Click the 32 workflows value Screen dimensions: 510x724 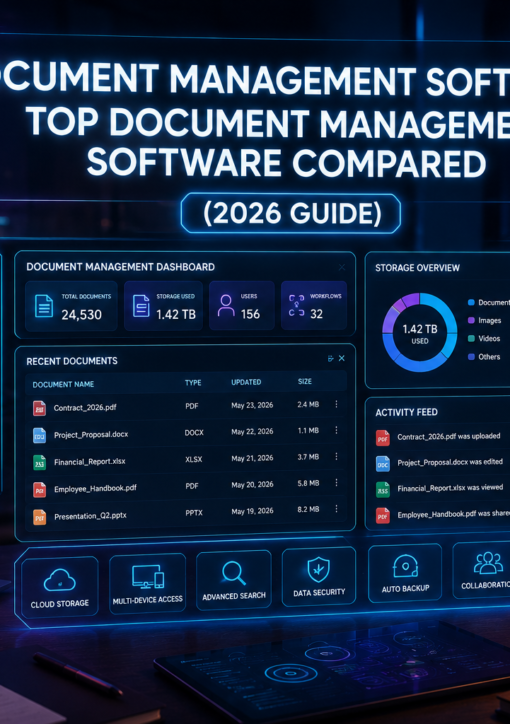(x=316, y=314)
